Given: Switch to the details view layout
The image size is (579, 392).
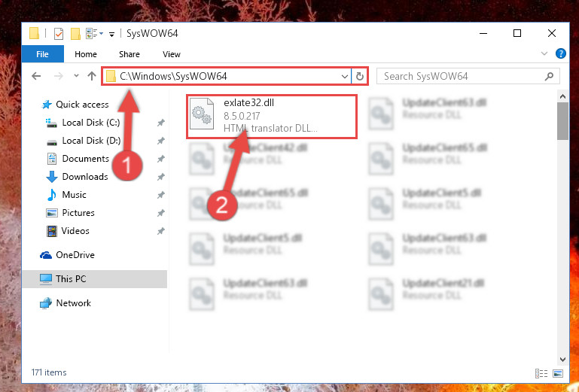Looking at the screenshot, I should click(x=541, y=373).
